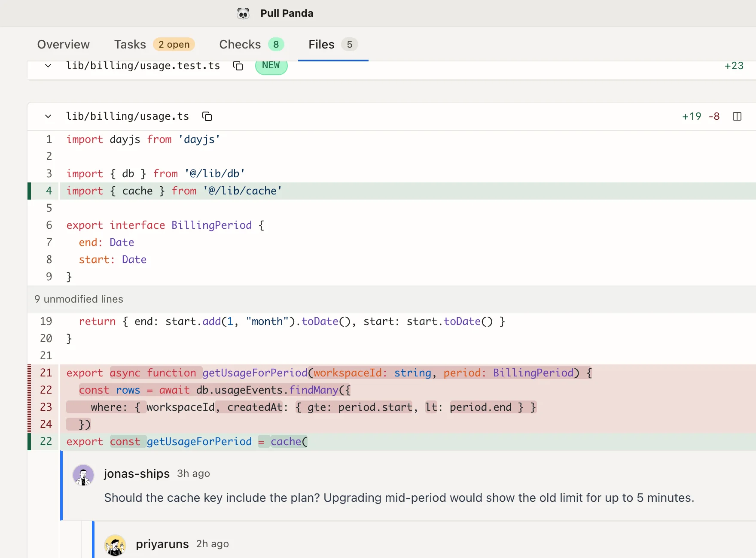Click line 19 return statement

[392, 321]
